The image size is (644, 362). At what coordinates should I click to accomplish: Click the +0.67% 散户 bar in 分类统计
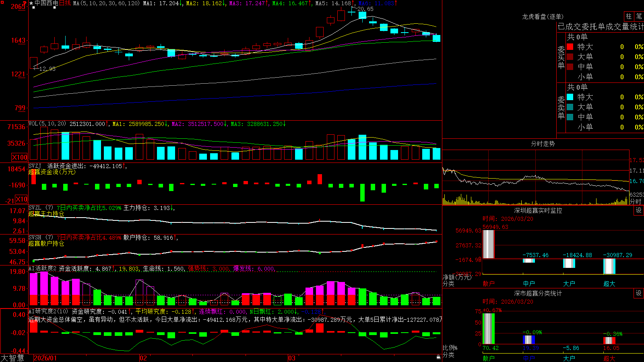[x=489, y=329]
